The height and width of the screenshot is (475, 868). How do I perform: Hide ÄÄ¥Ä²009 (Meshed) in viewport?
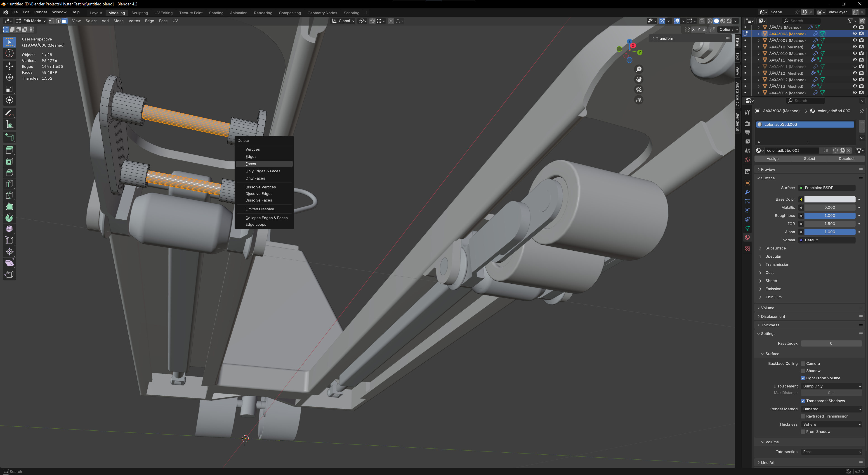coord(854,40)
